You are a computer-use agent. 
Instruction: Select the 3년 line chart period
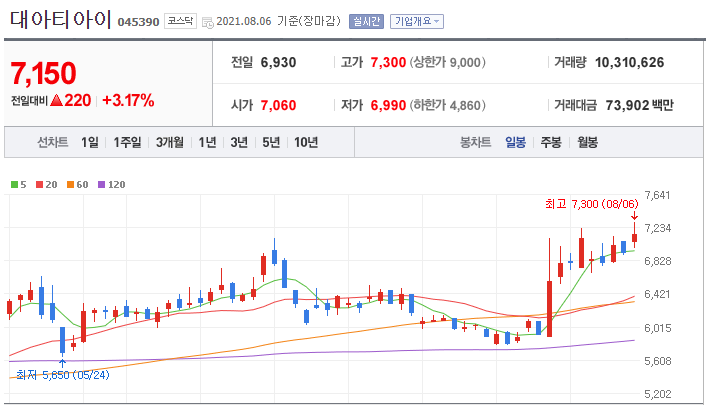pos(239,142)
